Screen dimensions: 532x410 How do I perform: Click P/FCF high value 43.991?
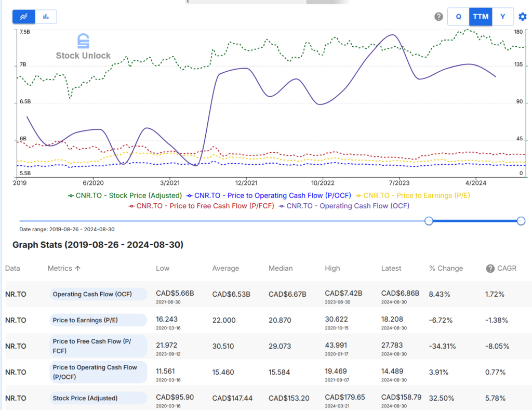[x=336, y=345]
